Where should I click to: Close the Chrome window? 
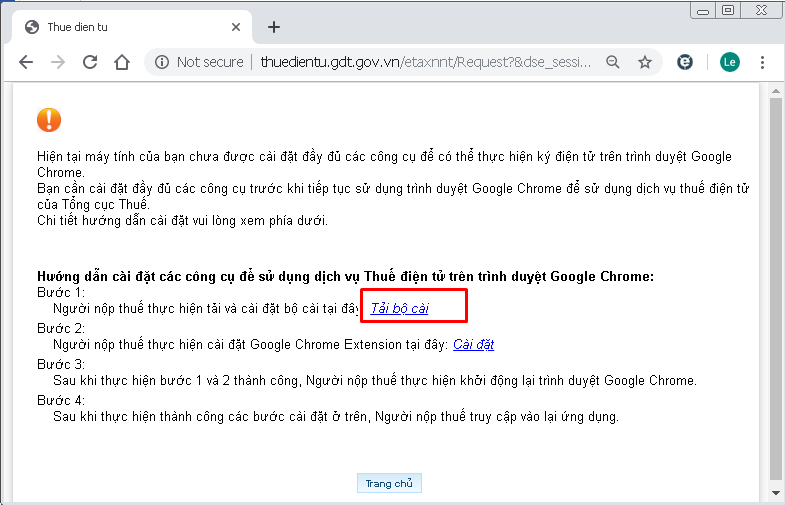[761, 11]
